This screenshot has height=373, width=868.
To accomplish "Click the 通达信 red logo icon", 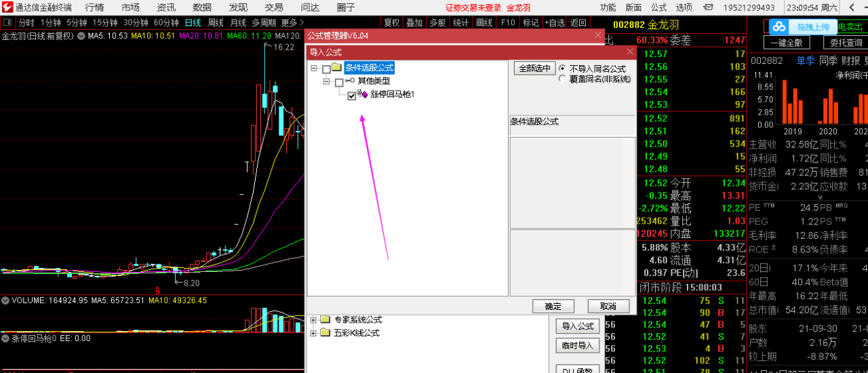I will point(7,7).
